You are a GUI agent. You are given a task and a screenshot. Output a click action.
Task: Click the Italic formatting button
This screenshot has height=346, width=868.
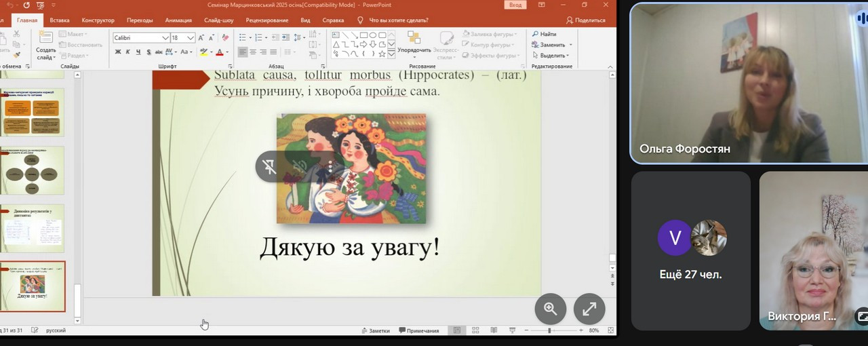pyautogui.click(x=128, y=52)
